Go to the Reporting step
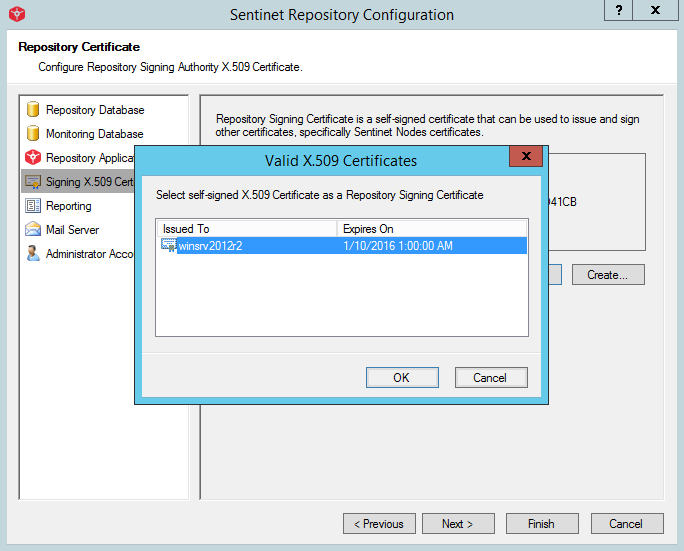Image resolution: width=684 pixels, height=551 pixels. click(68, 206)
